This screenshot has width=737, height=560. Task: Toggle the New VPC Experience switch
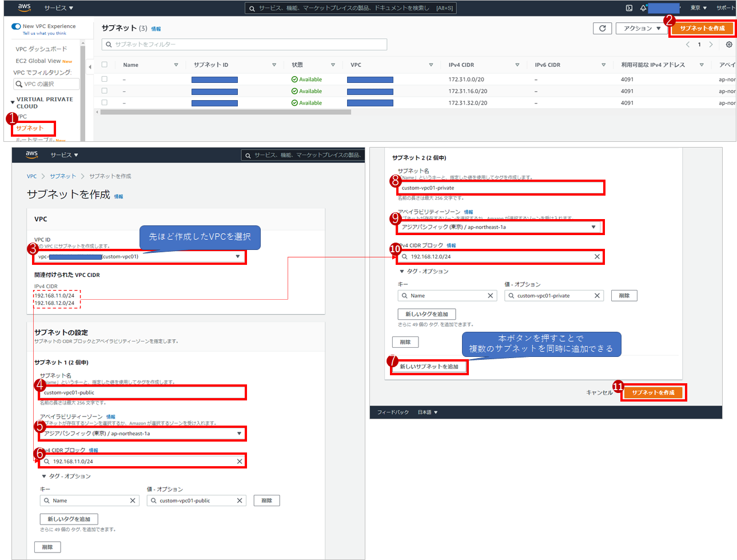click(x=16, y=26)
